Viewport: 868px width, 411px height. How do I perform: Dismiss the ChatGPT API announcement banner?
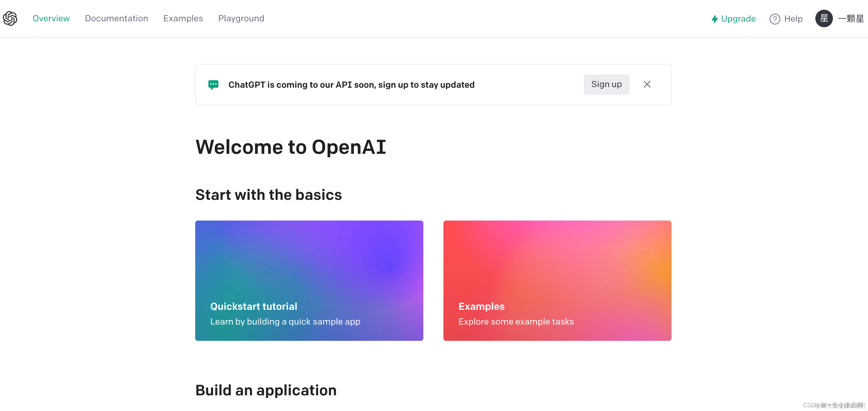pos(647,84)
